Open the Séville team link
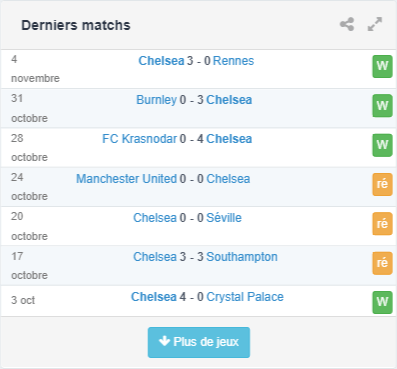397x369 pixels. click(x=224, y=218)
